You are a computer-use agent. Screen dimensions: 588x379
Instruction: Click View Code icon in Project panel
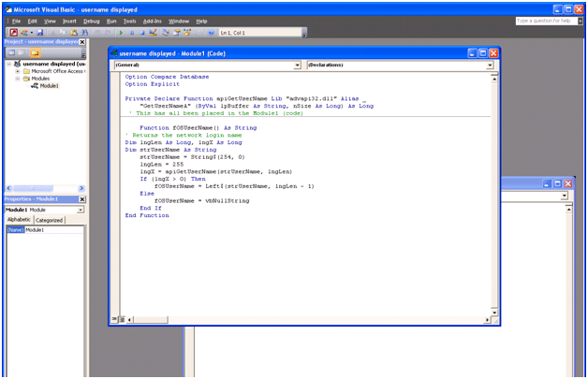tap(10, 53)
